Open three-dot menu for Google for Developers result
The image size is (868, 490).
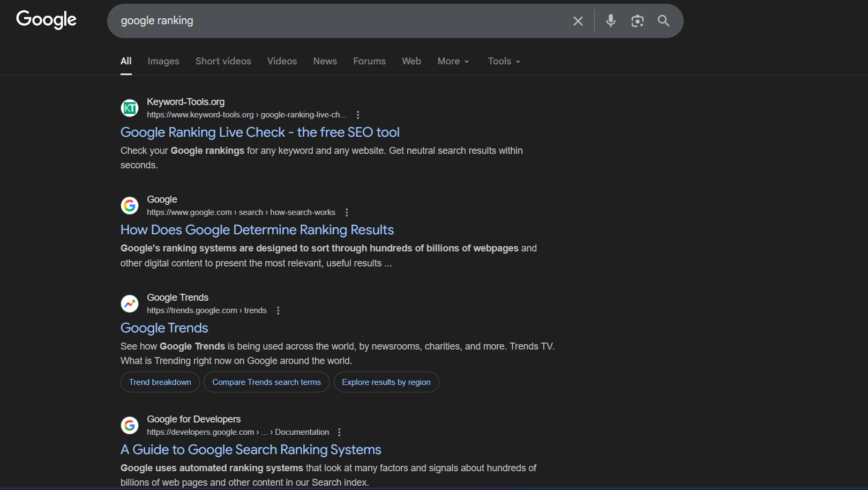[339, 432]
